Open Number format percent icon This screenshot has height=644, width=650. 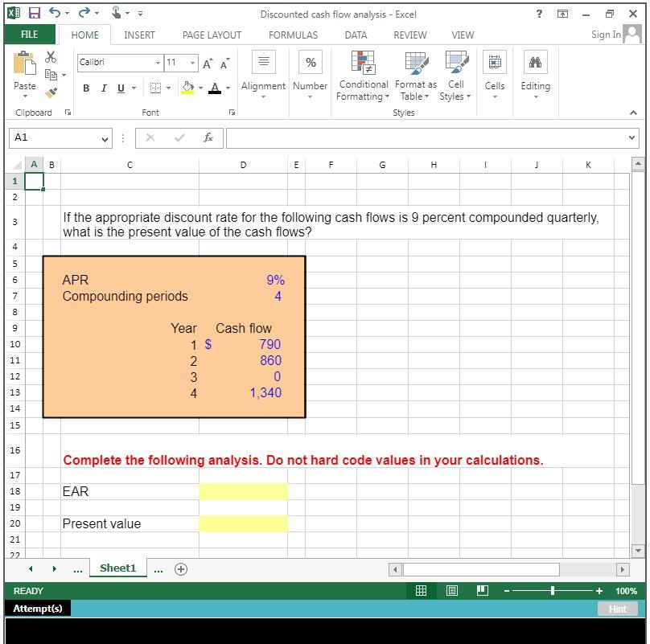click(311, 62)
